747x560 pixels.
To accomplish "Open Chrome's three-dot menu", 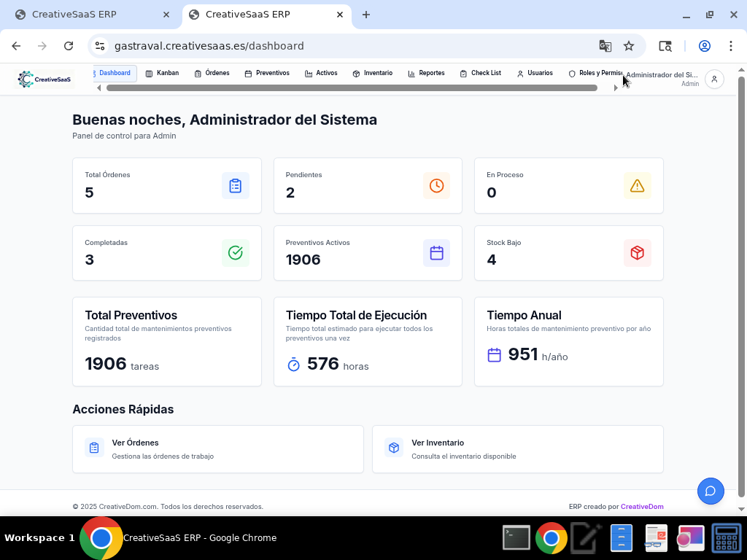I will pos(731,45).
